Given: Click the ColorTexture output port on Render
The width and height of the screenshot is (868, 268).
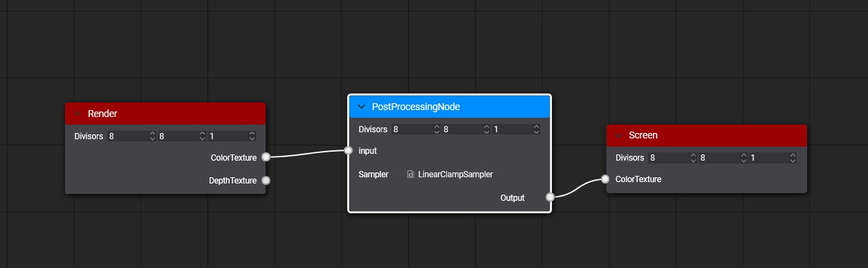Looking at the screenshot, I should (x=266, y=157).
